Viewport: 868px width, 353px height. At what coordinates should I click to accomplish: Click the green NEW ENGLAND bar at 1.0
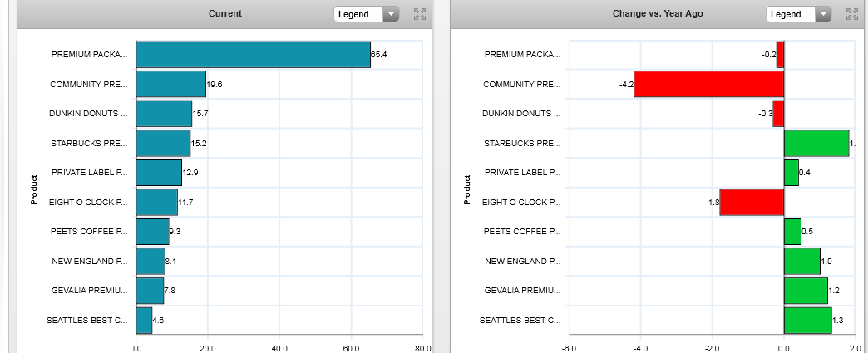tap(801, 261)
